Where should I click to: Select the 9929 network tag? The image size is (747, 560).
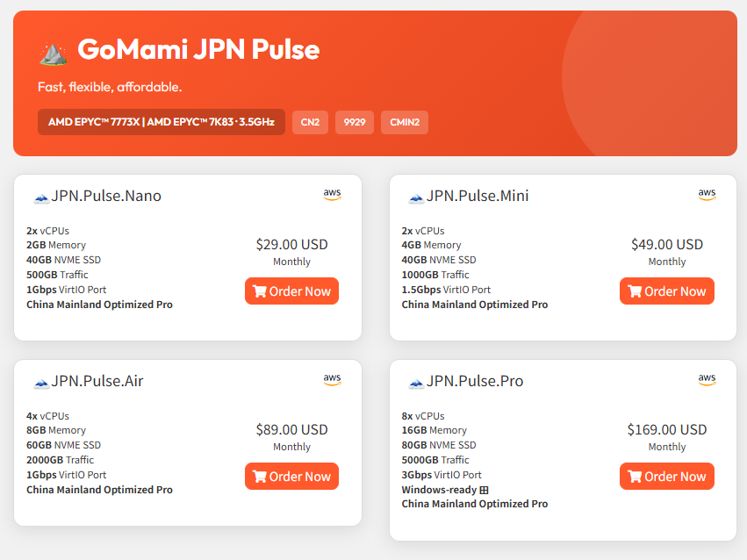pyautogui.click(x=355, y=122)
